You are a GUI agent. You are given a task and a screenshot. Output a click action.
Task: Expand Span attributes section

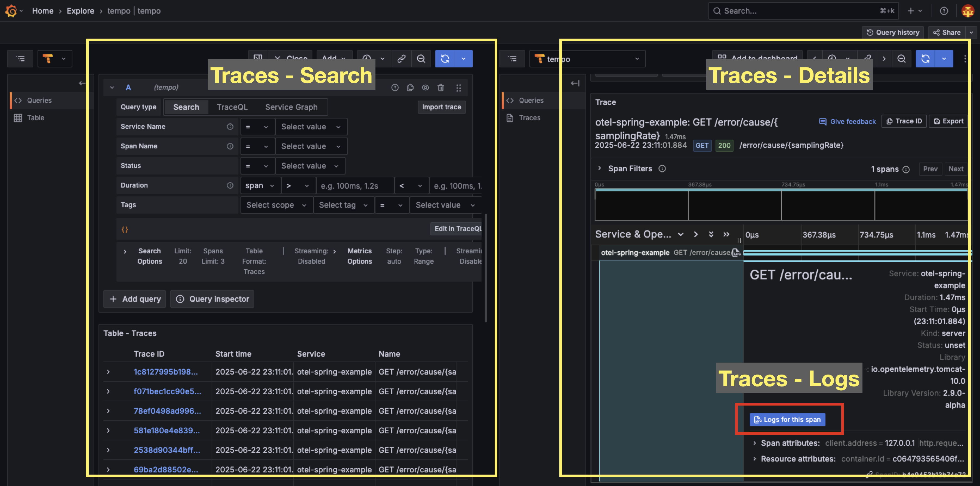pyautogui.click(x=755, y=443)
